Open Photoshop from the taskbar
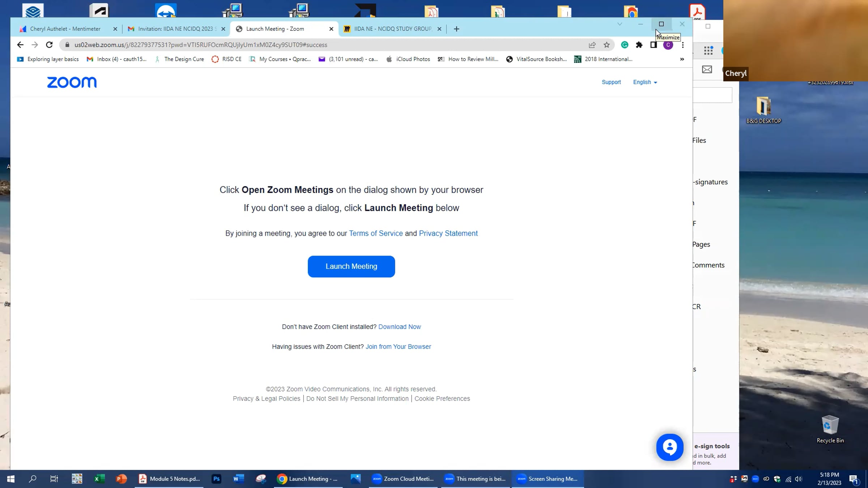868x488 pixels. (x=216, y=479)
